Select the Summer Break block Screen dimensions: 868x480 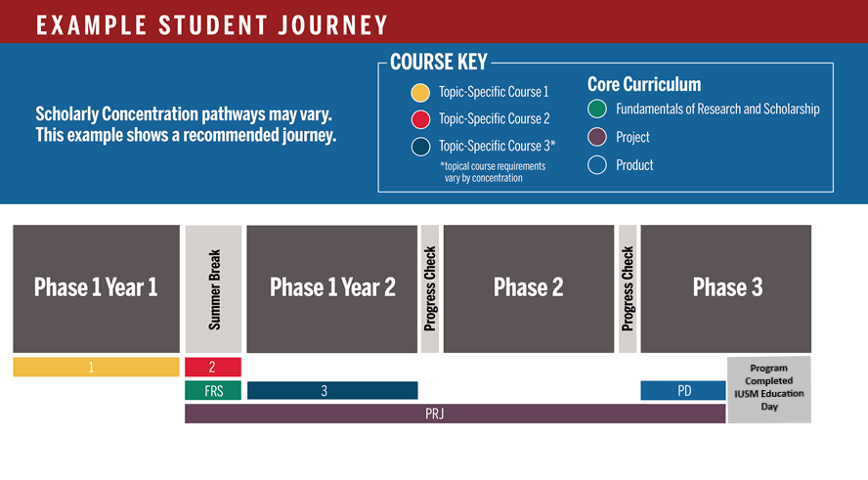213,288
